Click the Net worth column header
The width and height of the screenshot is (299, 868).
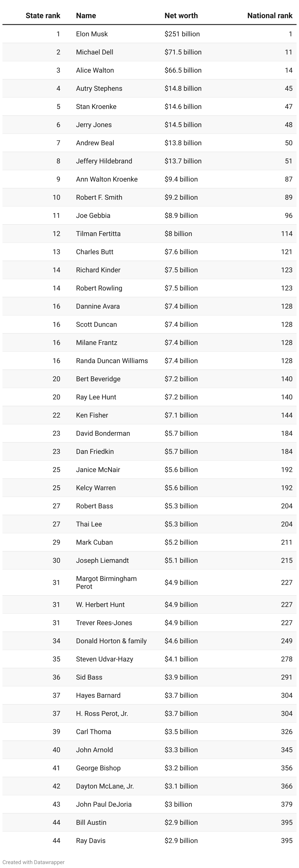(181, 15)
